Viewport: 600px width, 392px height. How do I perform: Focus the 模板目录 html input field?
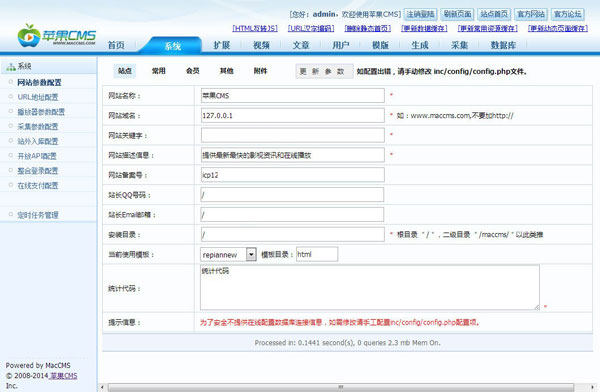pyautogui.click(x=317, y=254)
